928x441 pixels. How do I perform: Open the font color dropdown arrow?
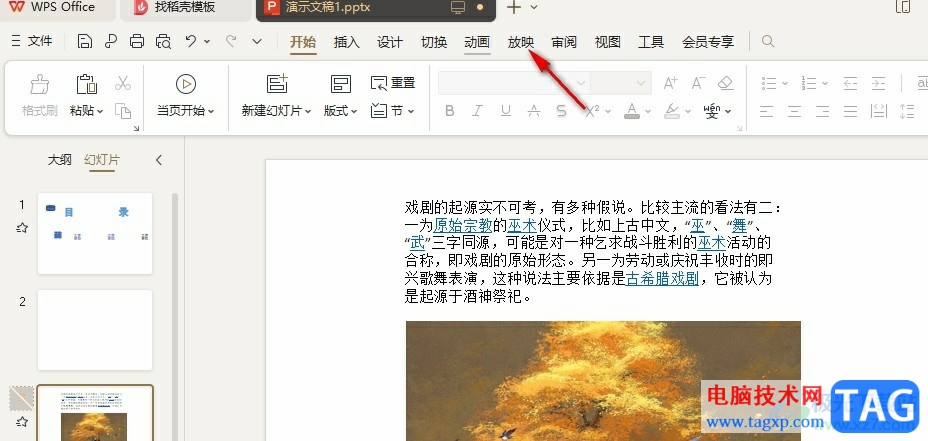coord(648,111)
